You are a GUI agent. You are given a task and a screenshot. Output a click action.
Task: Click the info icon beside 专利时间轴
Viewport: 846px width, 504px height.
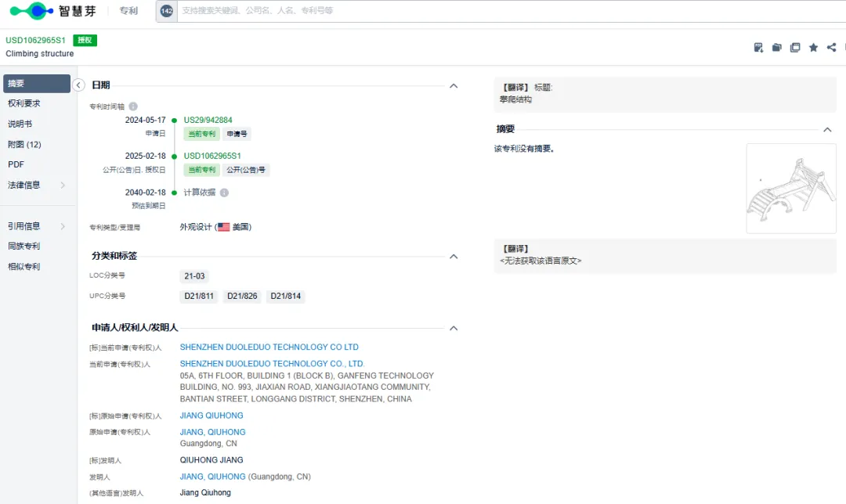pos(133,106)
